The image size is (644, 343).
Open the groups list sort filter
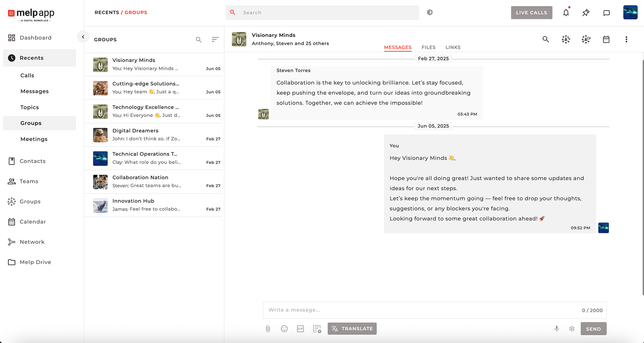tap(215, 40)
